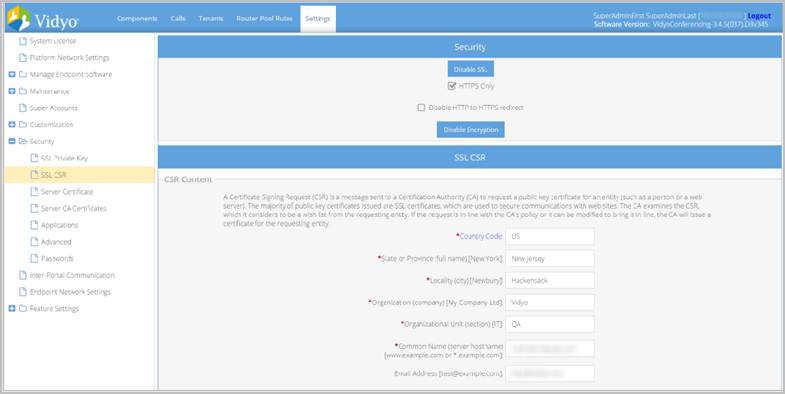Open Server CA Certificates item
Image resolution: width=785 pixels, height=394 pixels.
(x=74, y=208)
